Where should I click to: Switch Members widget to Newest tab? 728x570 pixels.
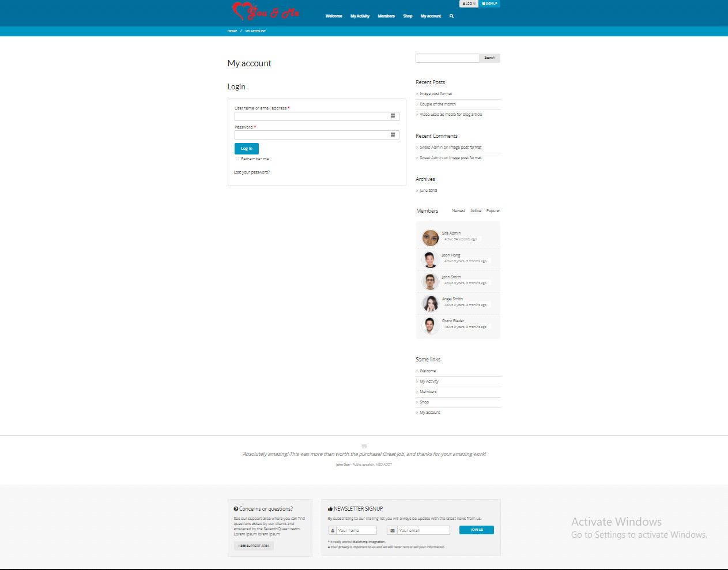pos(458,211)
